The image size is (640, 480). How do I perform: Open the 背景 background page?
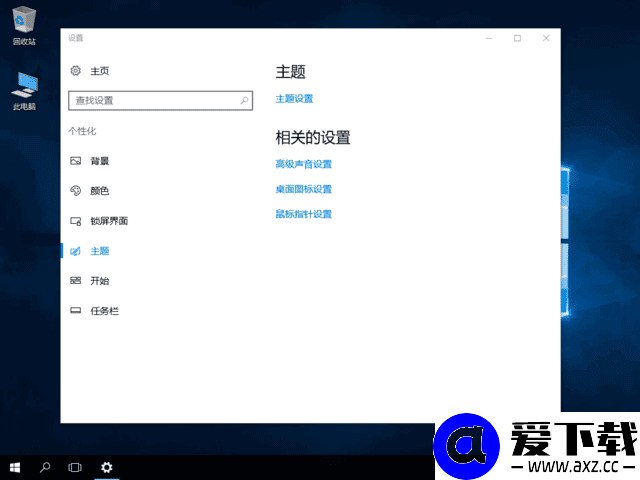click(100, 161)
